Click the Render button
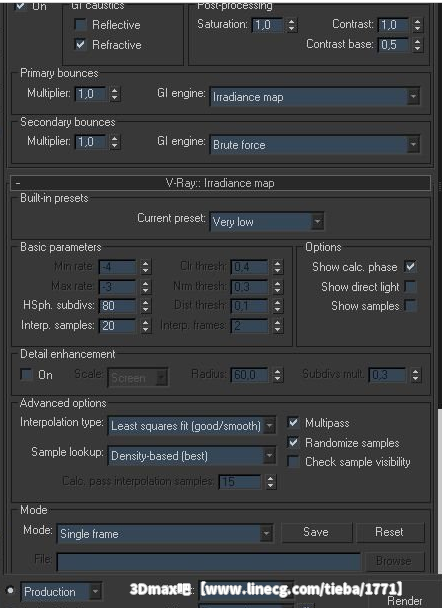The width and height of the screenshot is (442, 608). (x=405, y=601)
